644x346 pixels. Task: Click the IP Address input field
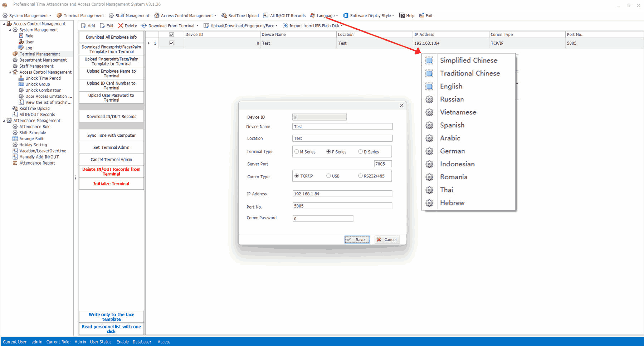click(342, 194)
